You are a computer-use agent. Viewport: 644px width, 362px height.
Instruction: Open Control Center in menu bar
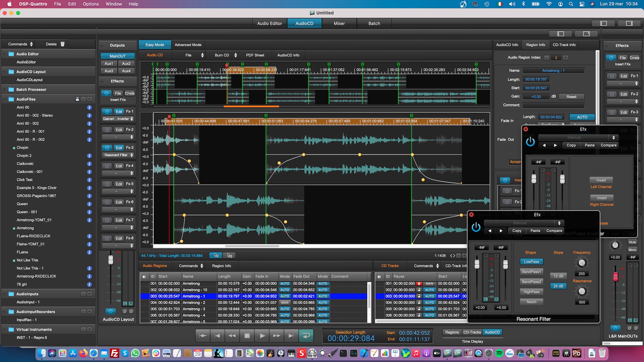click(582, 4)
